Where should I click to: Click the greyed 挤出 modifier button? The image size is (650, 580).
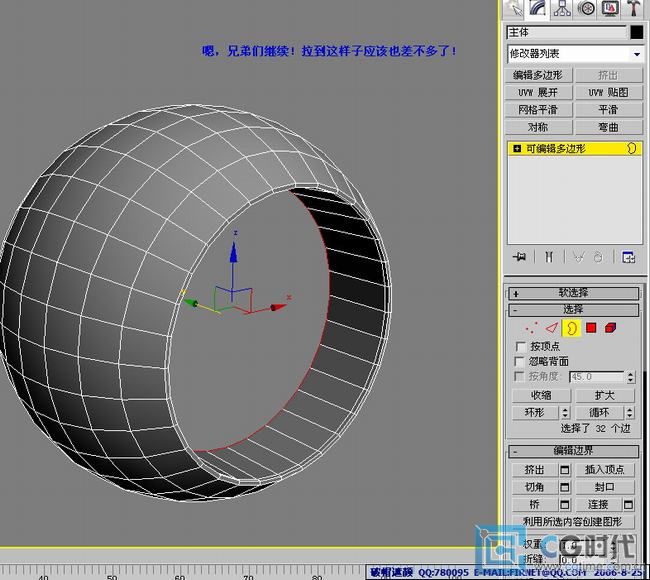pos(609,75)
